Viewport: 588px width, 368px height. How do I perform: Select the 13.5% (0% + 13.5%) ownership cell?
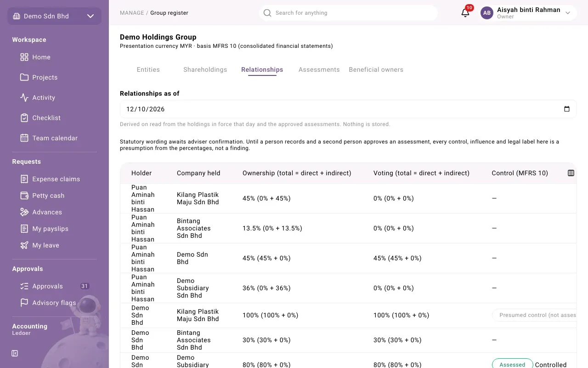coord(272,228)
